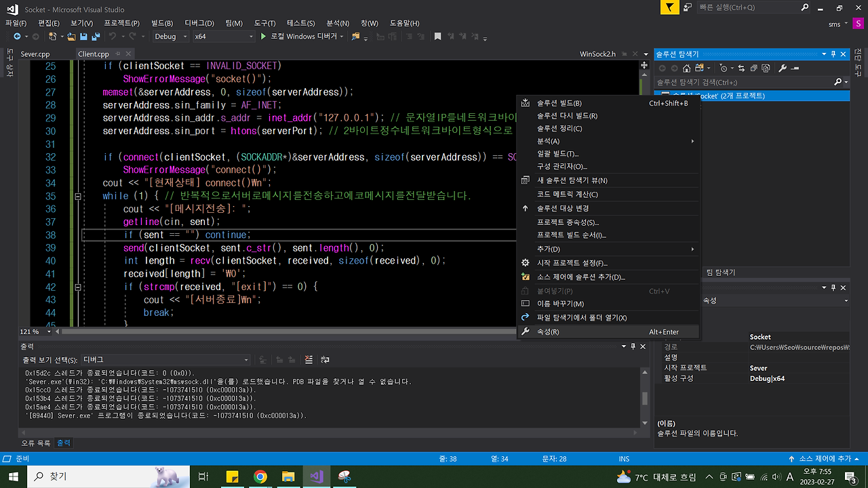Clear all output with the Clear All icon
This screenshot has width=868, height=488.
coord(309,359)
